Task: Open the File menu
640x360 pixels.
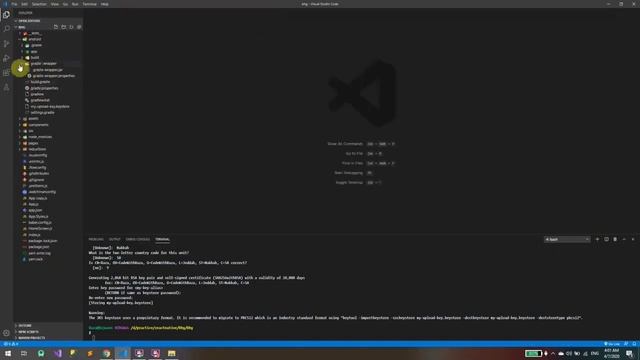Action: [14, 4]
